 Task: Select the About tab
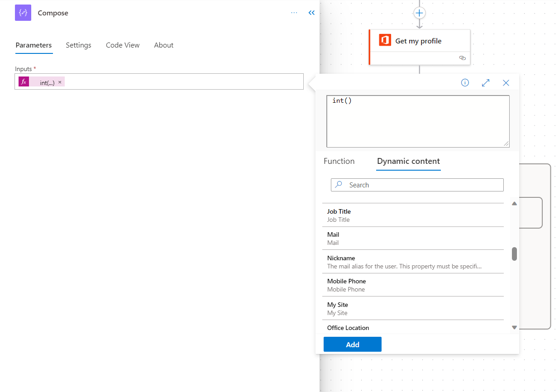(163, 45)
